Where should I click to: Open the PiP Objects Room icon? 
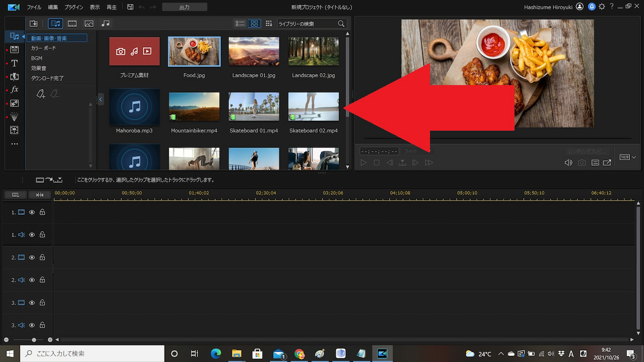14,103
